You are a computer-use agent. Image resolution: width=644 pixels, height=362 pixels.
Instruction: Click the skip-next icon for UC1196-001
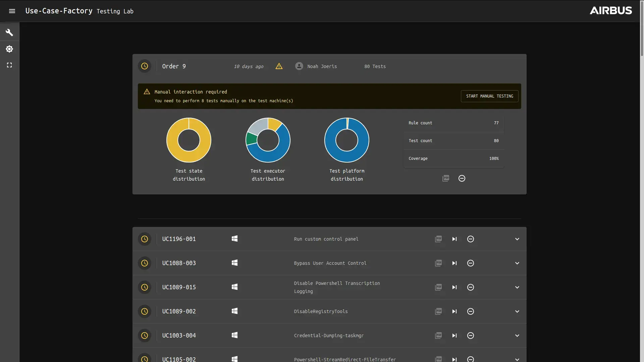tap(454, 239)
